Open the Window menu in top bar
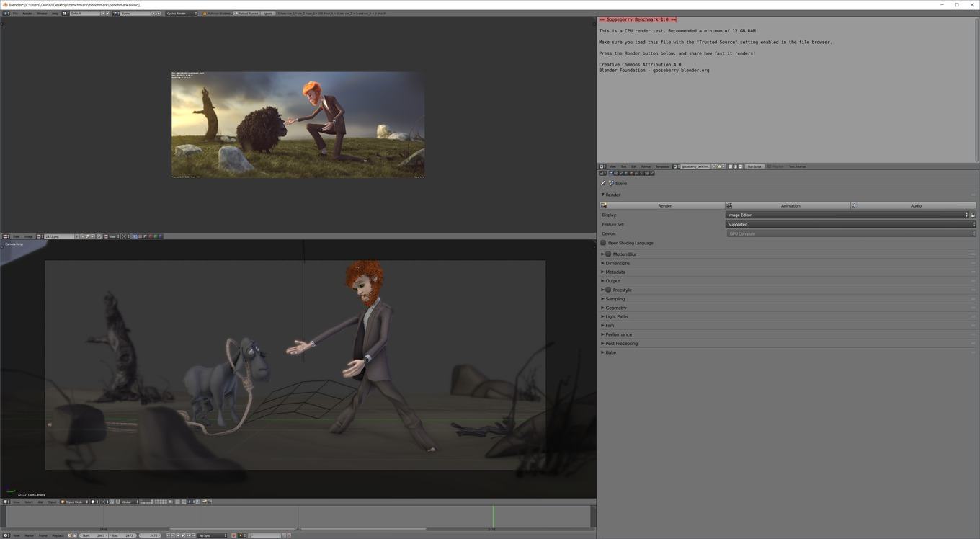 [42, 13]
